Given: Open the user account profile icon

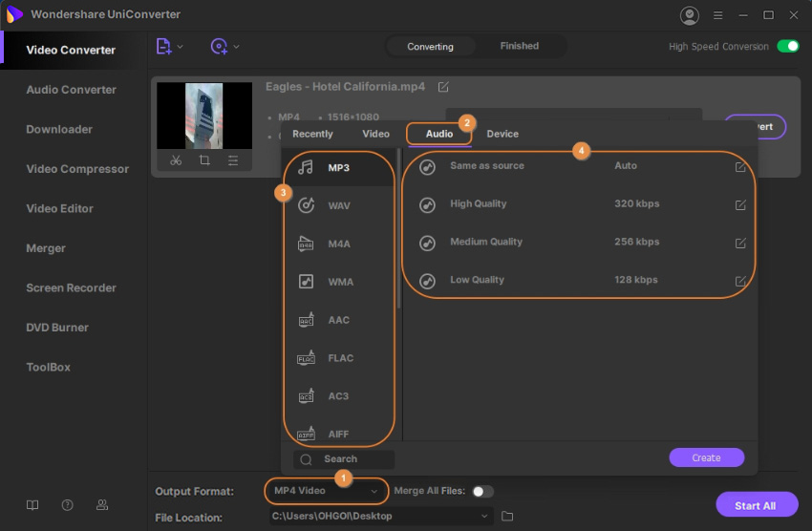Looking at the screenshot, I should 689,15.
